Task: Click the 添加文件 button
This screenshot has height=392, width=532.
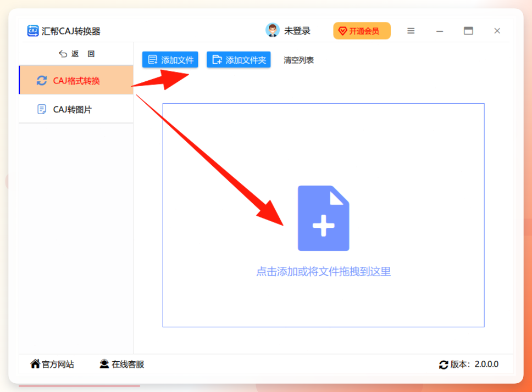Action: click(x=170, y=60)
